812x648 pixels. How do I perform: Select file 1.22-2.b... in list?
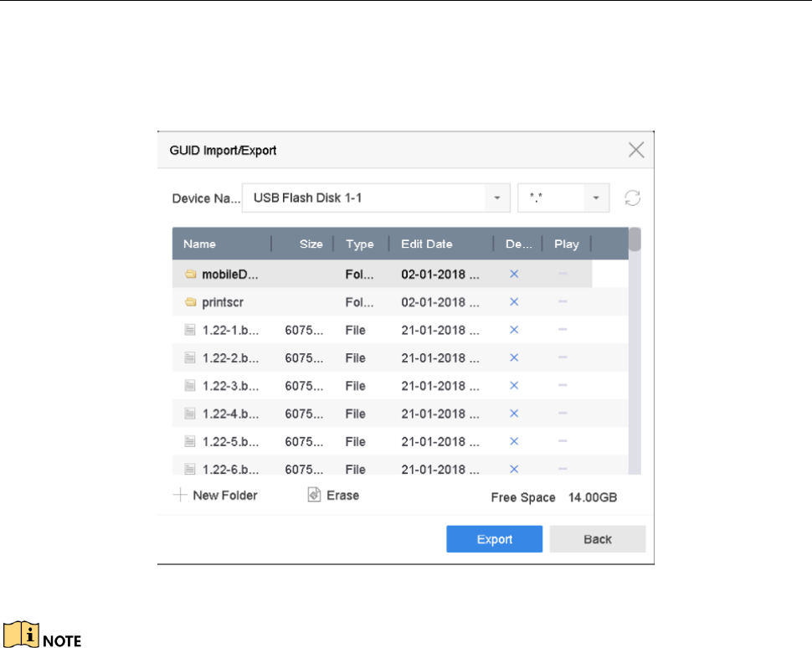230,358
